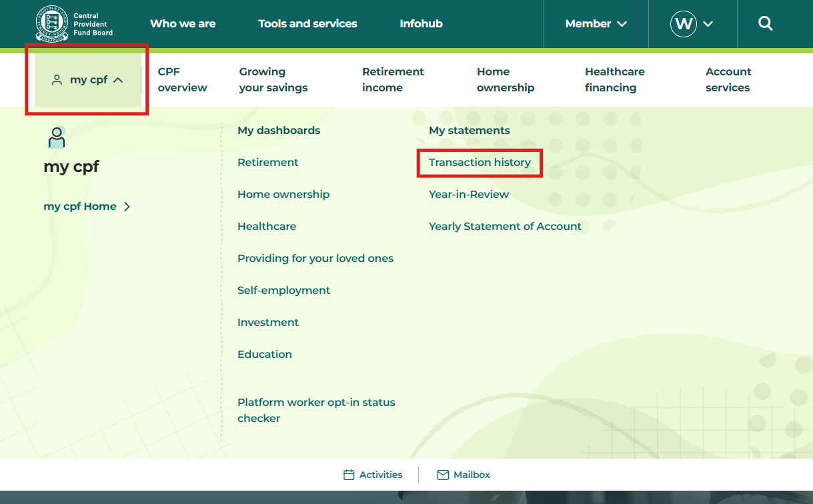Open Infohub menu
The width and height of the screenshot is (813, 504).
tap(421, 24)
